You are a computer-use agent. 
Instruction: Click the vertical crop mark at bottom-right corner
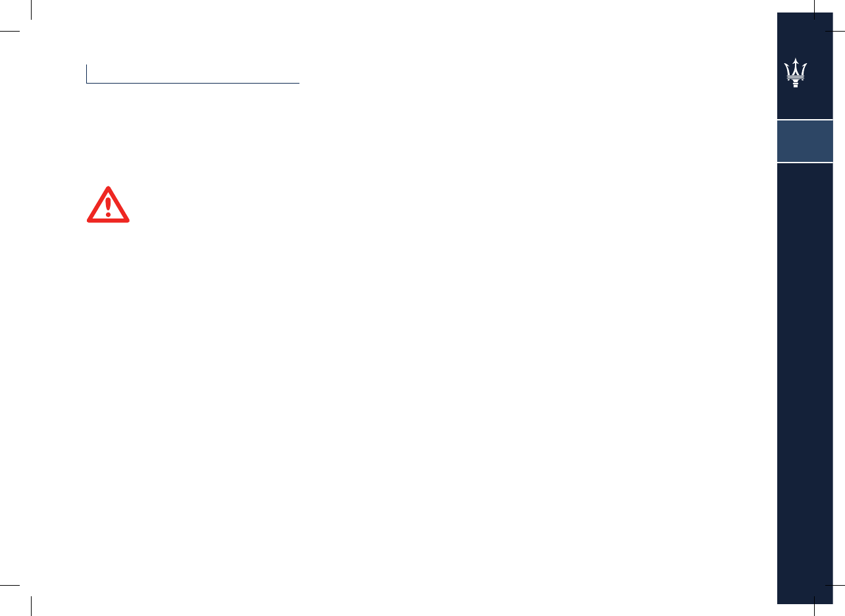pos(814,606)
